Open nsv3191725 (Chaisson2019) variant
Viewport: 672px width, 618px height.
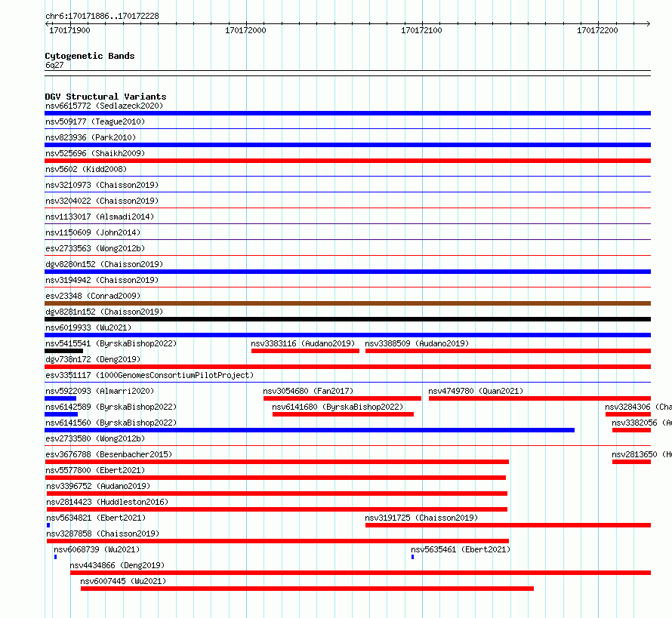click(422, 518)
